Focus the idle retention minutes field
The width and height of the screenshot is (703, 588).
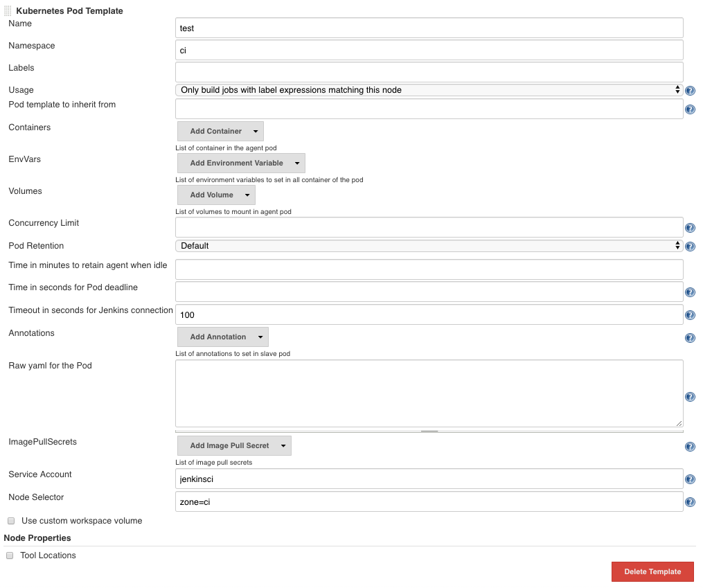tap(429, 269)
